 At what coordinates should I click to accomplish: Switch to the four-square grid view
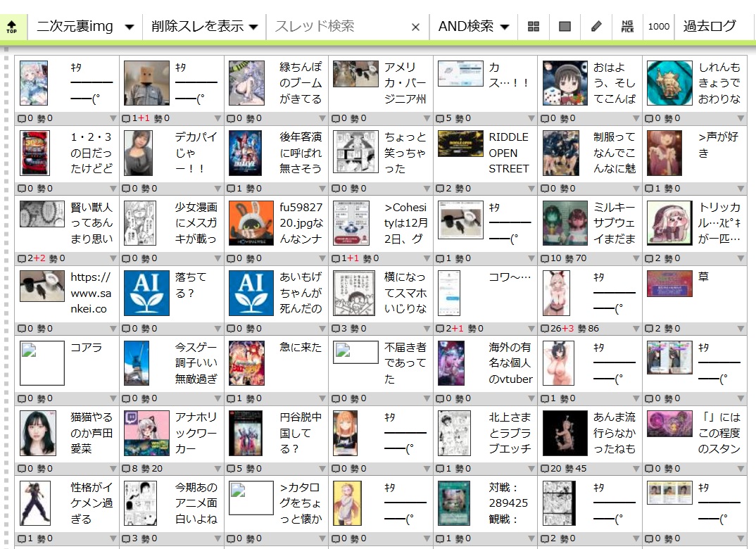click(x=534, y=27)
